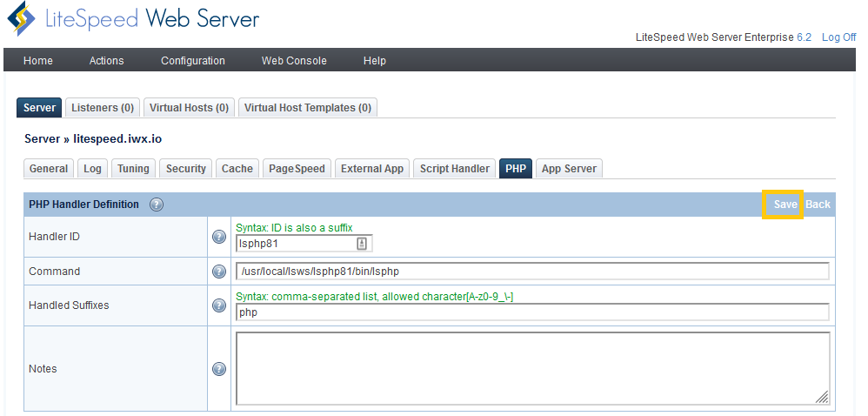This screenshot has width=868, height=416.
Task: Open the Security sub-tab
Action: pos(185,168)
